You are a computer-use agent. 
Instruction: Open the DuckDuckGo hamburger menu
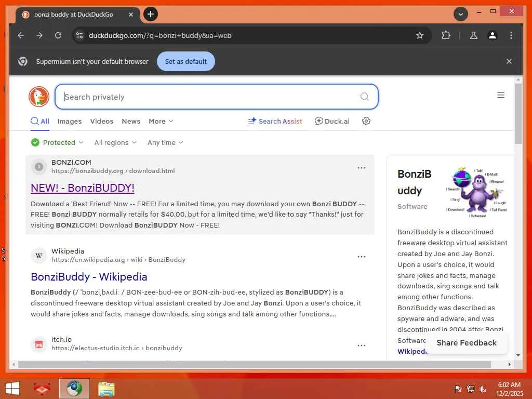(500, 95)
